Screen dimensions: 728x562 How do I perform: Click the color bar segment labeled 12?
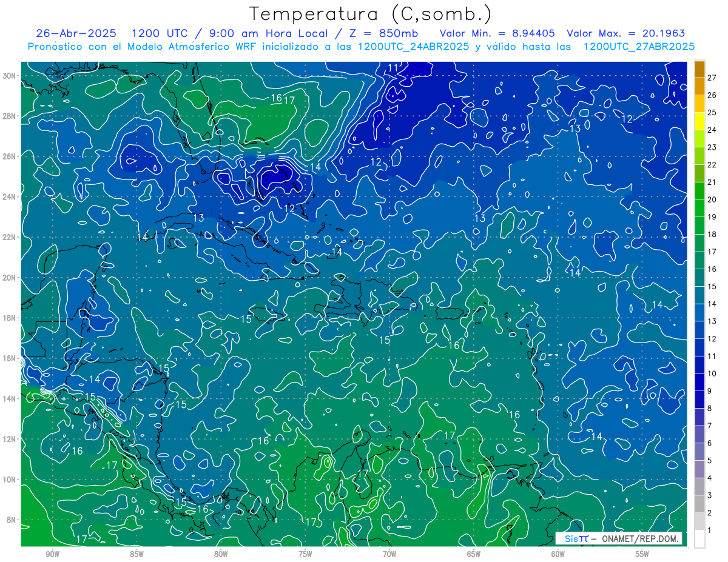click(699, 330)
